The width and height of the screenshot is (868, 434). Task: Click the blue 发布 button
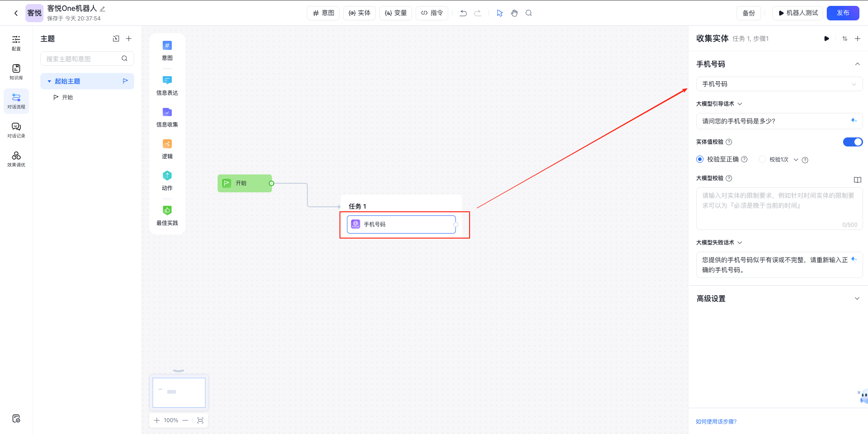click(x=843, y=13)
